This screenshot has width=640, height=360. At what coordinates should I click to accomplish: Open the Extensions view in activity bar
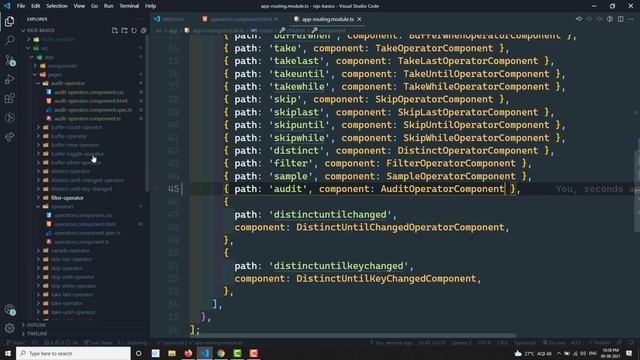pos(9,98)
